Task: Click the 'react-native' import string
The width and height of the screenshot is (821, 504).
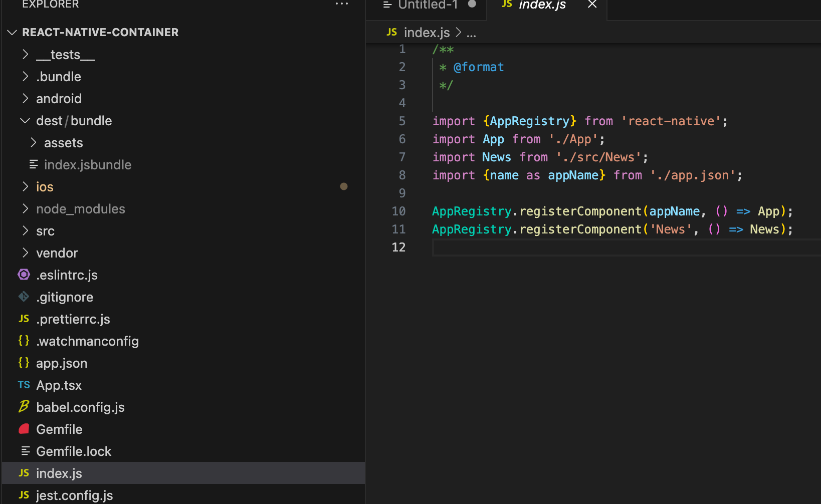Action: [671, 121]
